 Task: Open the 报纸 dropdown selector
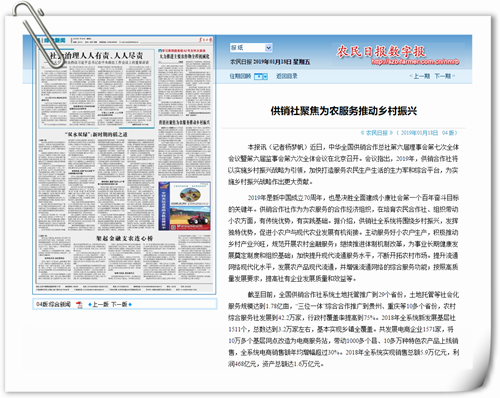pyautogui.click(x=251, y=48)
